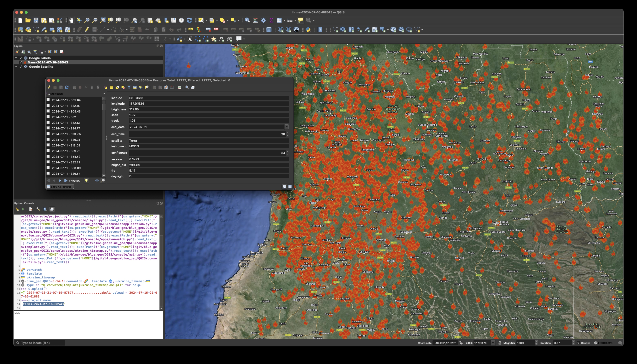Expand all layers in the Layers panel
This screenshot has width=637, height=364.
coord(50,52)
